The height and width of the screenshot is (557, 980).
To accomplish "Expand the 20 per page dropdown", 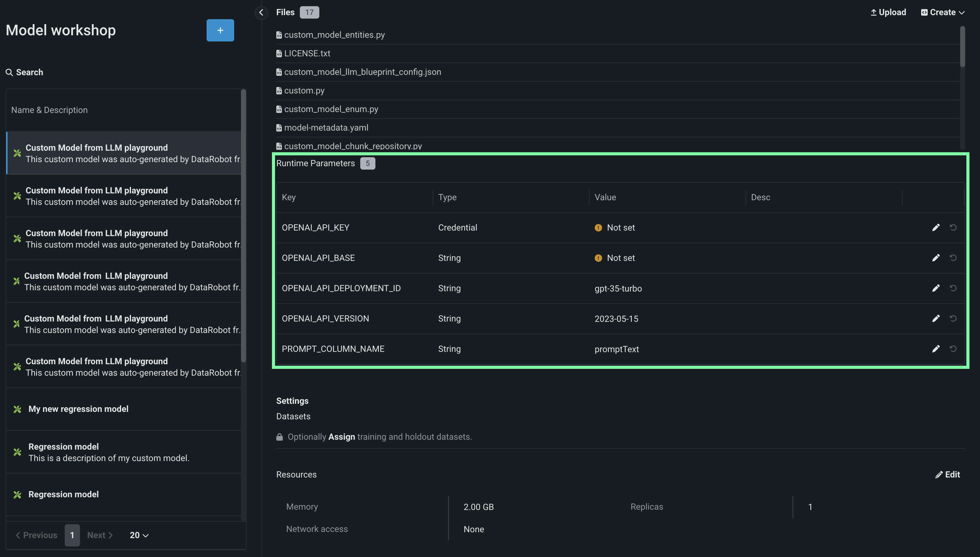I will pos(139,535).
